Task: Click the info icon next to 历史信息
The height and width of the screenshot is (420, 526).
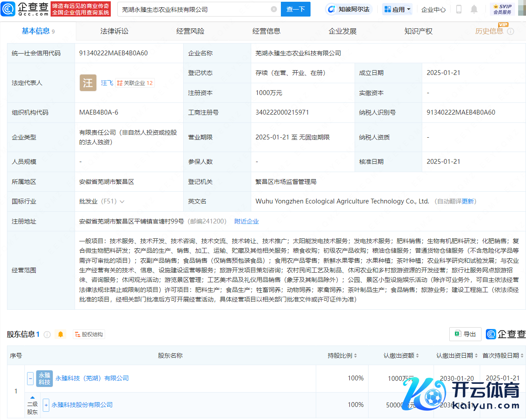Action: click(511, 31)
